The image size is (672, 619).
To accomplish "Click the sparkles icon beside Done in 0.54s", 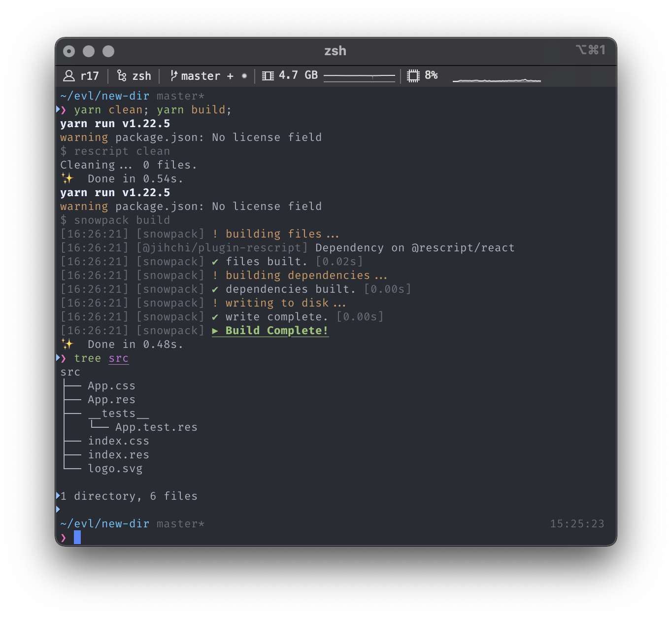I will [67, 178].
